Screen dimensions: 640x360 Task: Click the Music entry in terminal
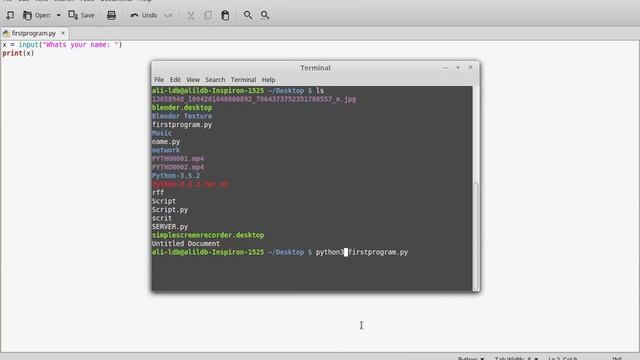(162, 133)
